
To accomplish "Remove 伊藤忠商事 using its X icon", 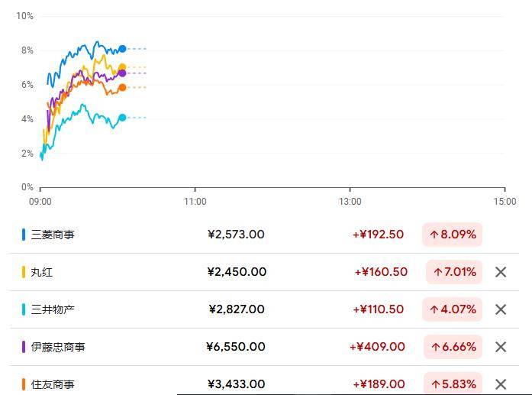I will coord(501,347).
